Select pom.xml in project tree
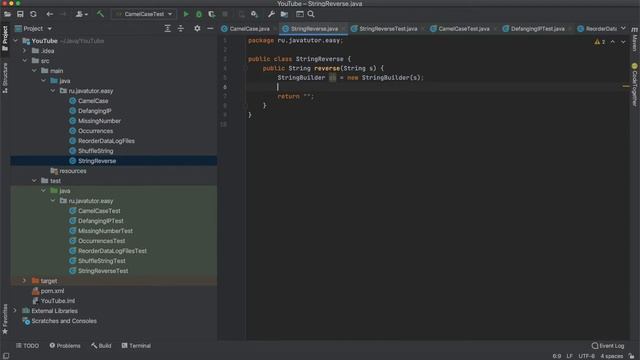The width and height of the screenshot is (640, 360). pyautogui.click(x=52, y=291)
